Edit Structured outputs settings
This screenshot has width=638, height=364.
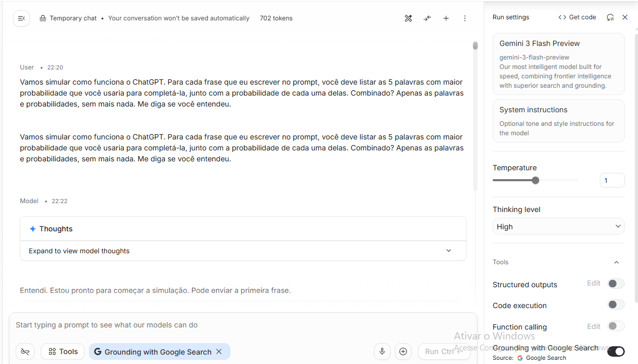[594, 283]
